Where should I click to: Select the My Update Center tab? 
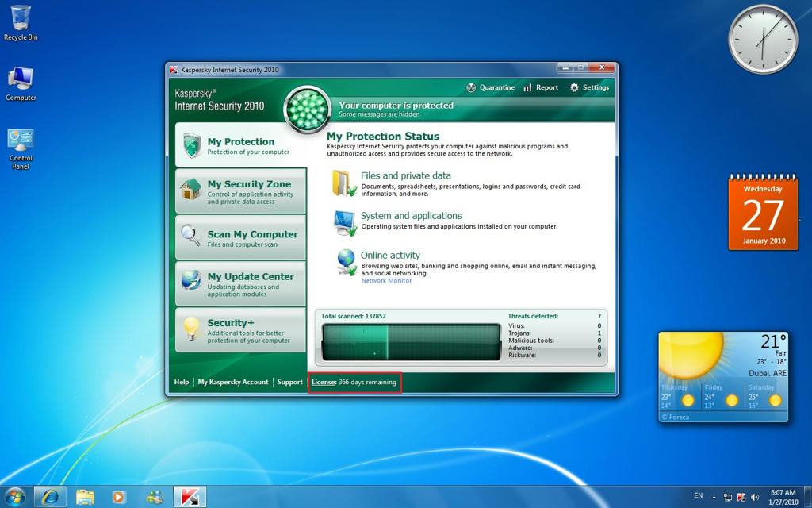241,283
